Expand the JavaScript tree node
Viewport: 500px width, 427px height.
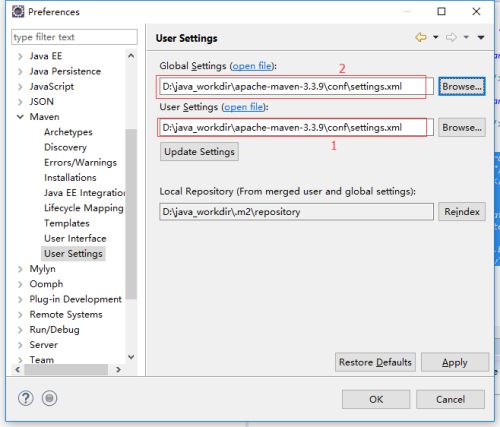[x=20, y=87]
